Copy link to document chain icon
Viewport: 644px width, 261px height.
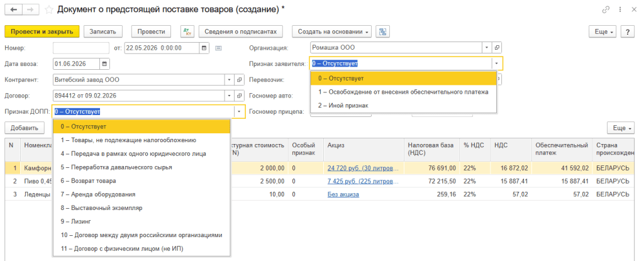[606, 10]
